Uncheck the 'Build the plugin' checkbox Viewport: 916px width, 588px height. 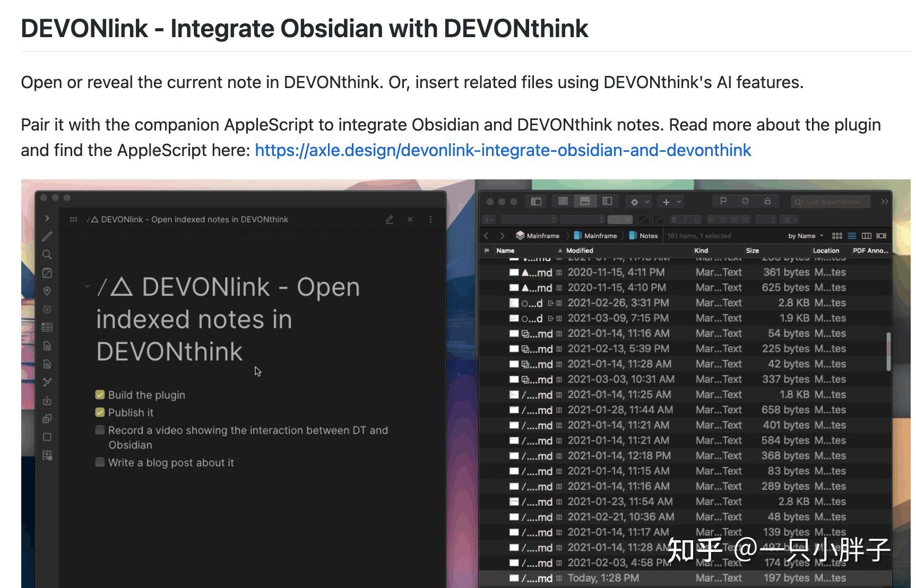point(100,394)
